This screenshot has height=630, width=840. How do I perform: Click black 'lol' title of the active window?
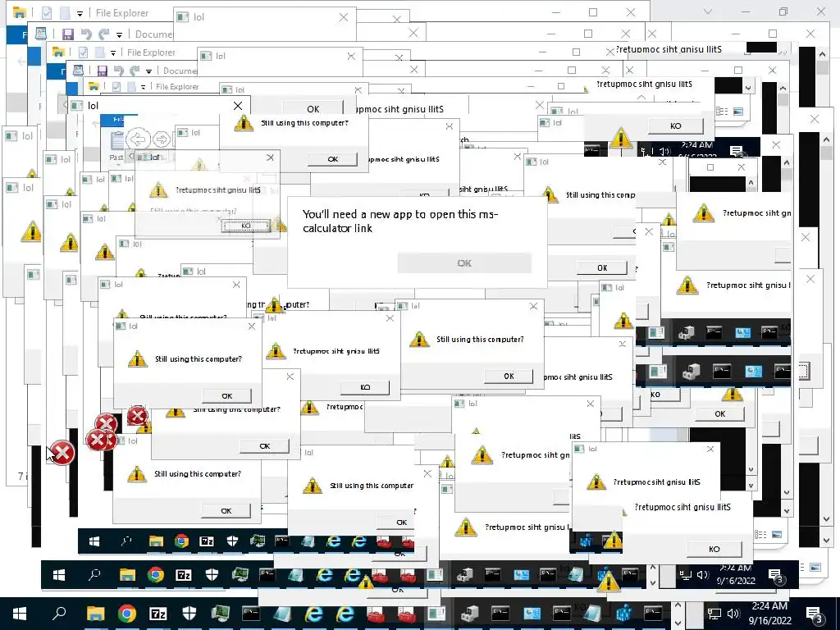tap(94, 106)
